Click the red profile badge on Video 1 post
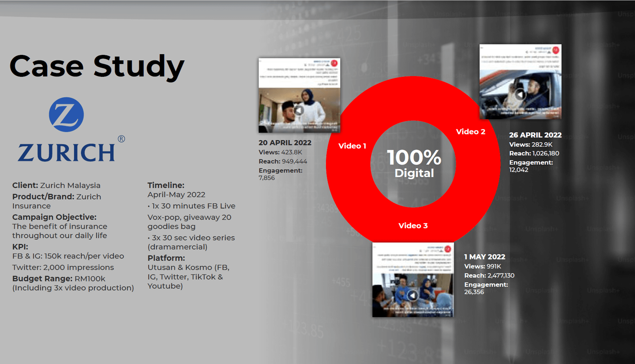 click(334, 63)
